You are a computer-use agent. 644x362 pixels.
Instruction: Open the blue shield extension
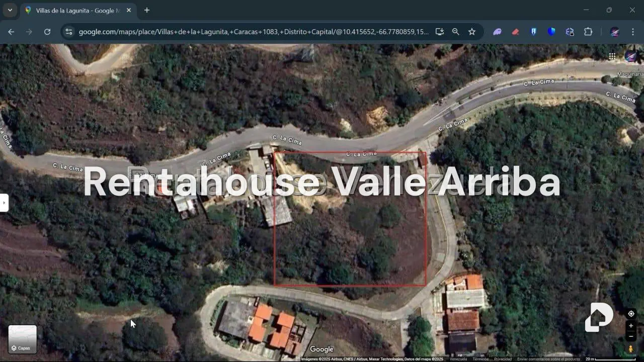pos(551,32)
